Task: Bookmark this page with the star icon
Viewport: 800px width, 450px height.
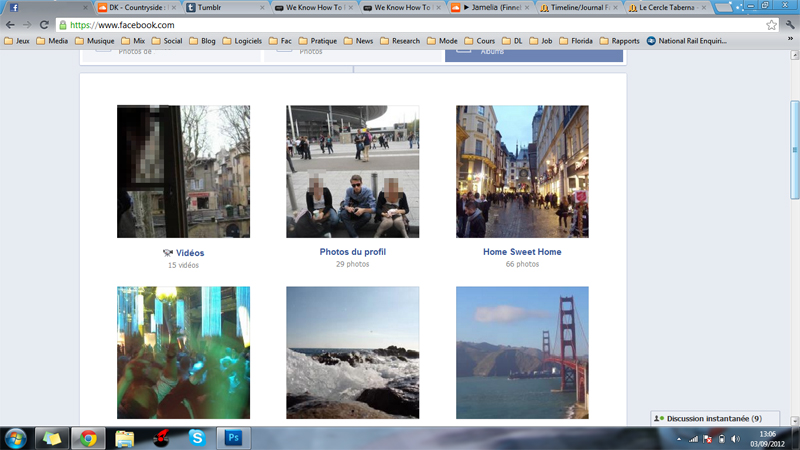Action: pos(771,24)
